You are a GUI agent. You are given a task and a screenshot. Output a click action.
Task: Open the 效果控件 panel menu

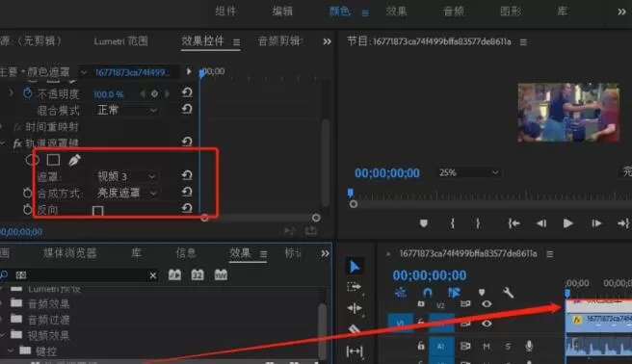click(237, 41)
